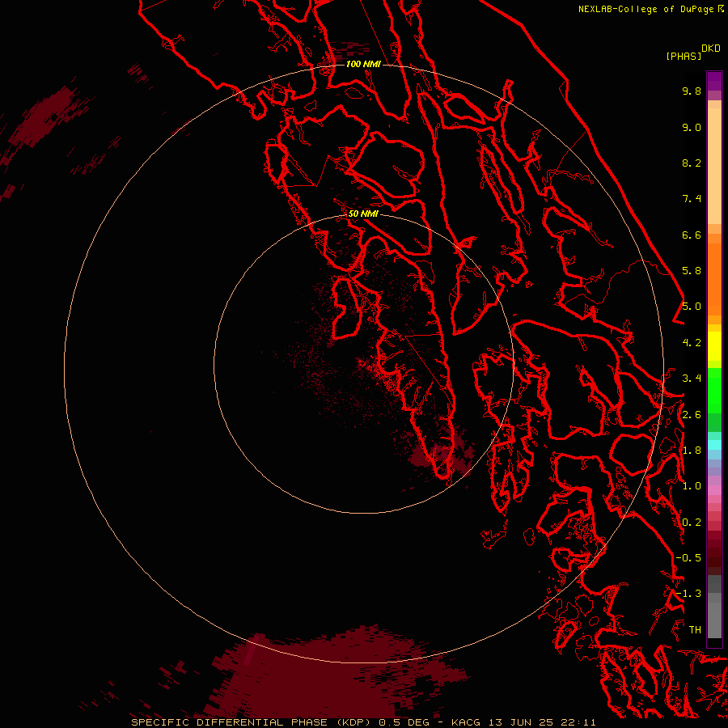This screenshot has width=728, height=728.
Task: Click the 6.6 legend value
Action: pyautogui.click(x=692, y=235)
